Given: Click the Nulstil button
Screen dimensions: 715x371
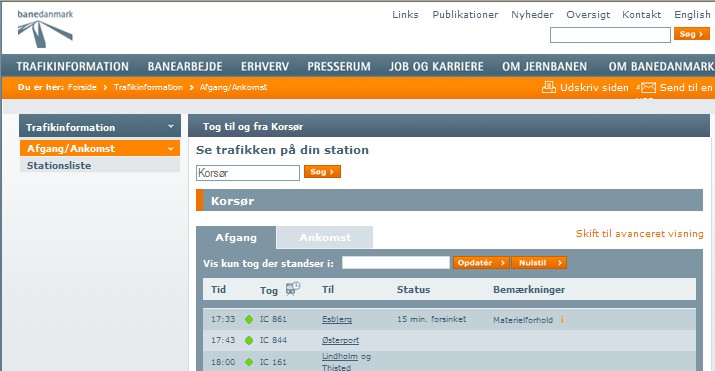Looking at the screenshot, I should coord(539,263).
